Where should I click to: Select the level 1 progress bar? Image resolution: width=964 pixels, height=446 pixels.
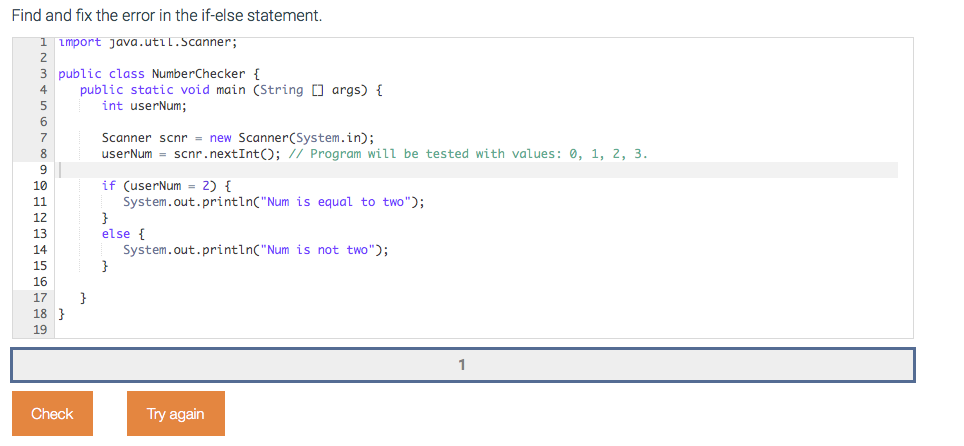point(462,365)
